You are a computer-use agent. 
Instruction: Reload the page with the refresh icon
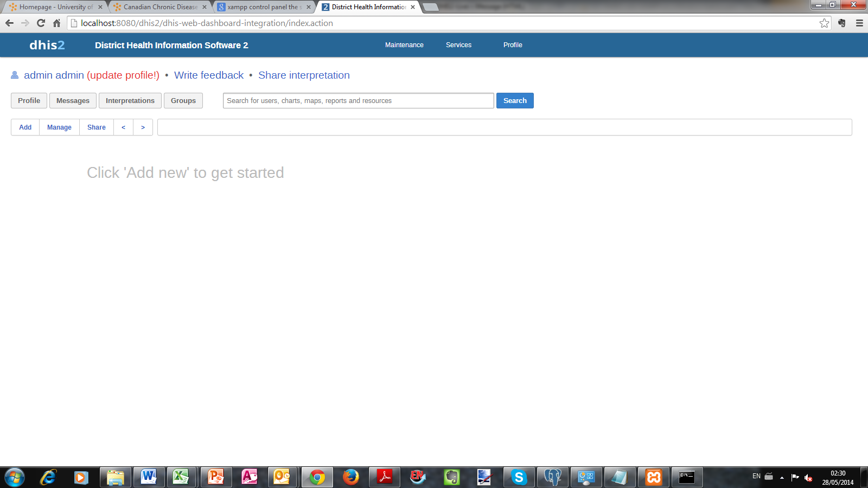pyautogui.click(x=41, y=23)
